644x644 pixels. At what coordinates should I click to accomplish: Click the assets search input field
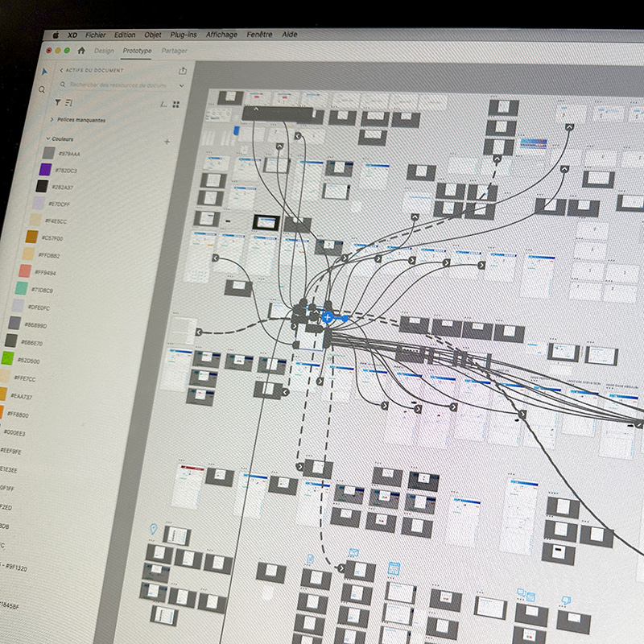121,85
